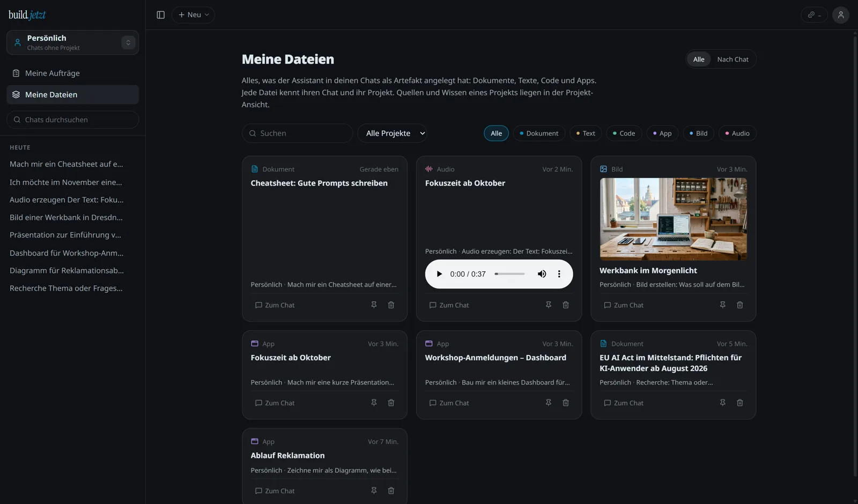Delete the Werkbank im Morgenlicht image

739,305
